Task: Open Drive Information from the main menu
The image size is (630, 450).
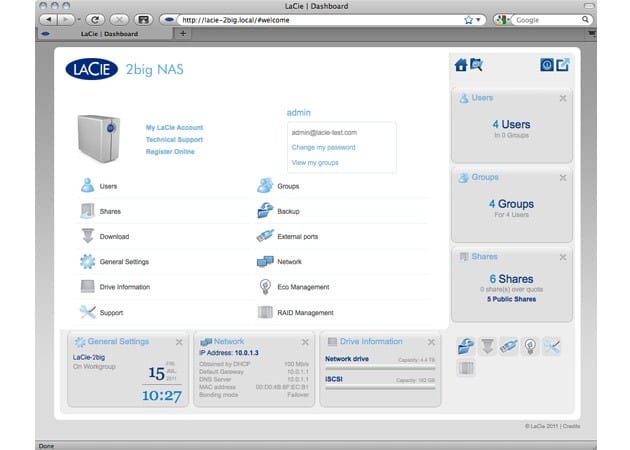Action: click(x=125, y=287)
